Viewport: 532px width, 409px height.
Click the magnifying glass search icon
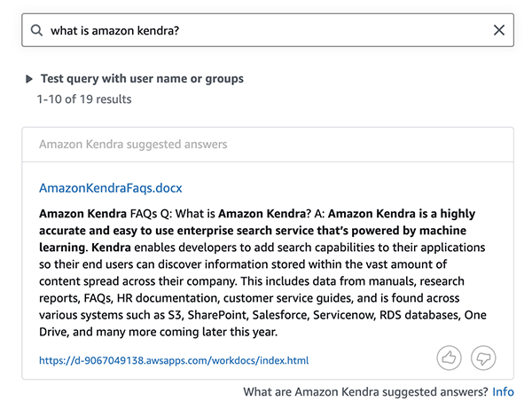click(x=36, y=30)
